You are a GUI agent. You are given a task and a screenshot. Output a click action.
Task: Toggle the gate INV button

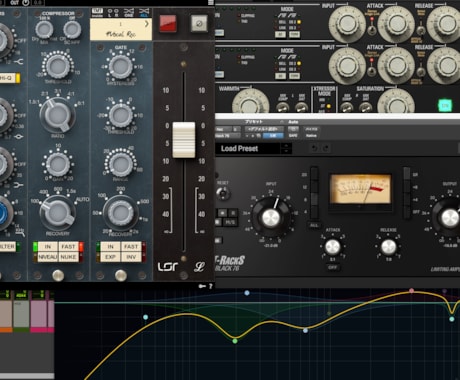coord(131,257)
